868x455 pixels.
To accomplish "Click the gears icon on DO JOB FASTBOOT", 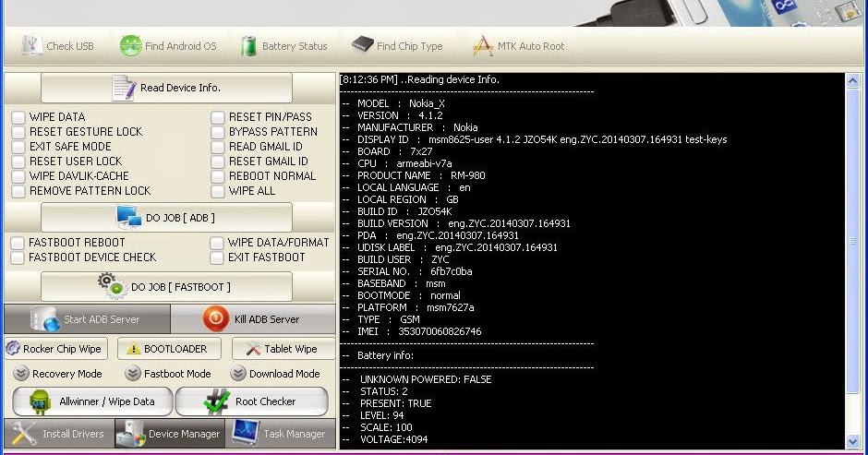I will pos(112,286).
